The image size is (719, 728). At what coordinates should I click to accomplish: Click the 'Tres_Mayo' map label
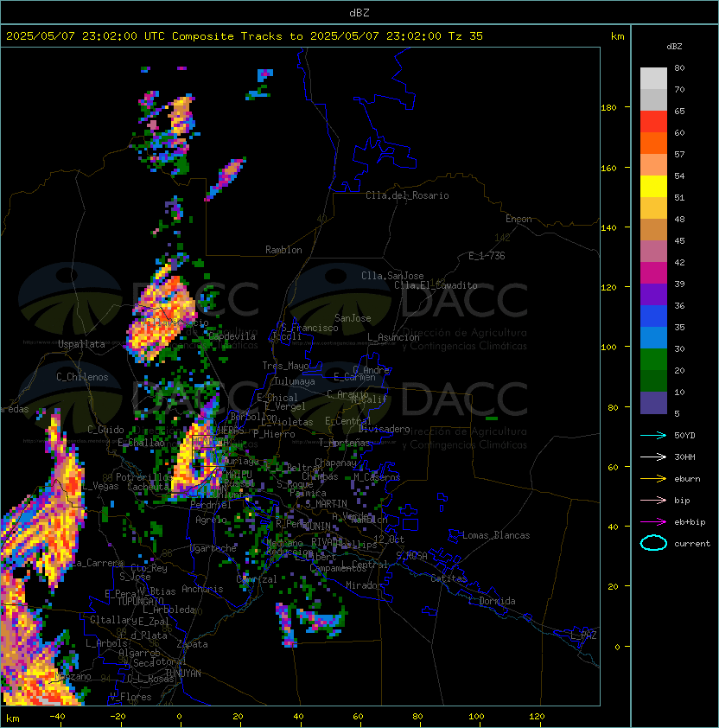pyautogui.click(x=285, y=366)
